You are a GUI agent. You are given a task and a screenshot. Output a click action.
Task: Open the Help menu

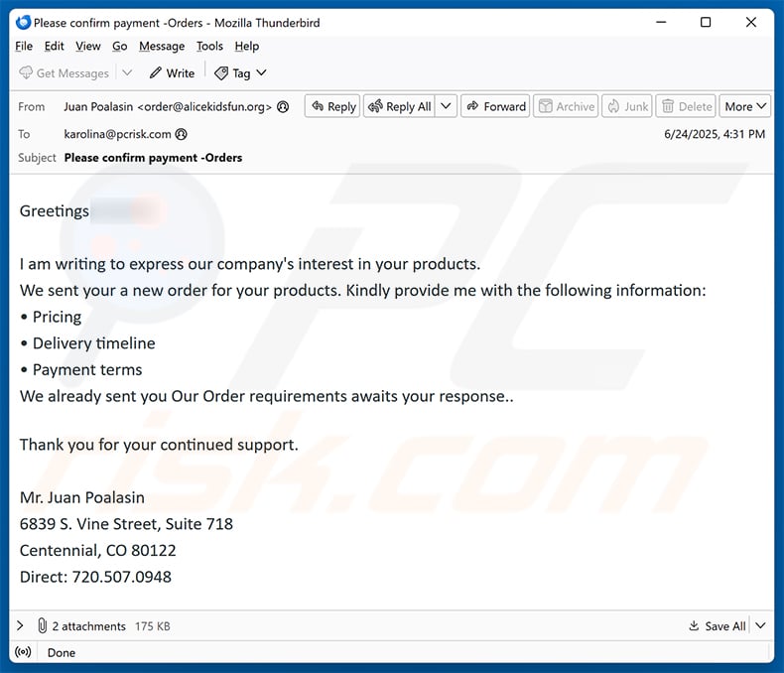pyautogui.click(x=247, y=46)
